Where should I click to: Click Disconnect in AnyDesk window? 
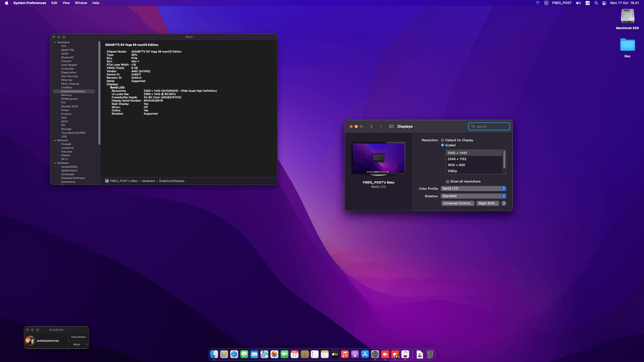point(78,337)
